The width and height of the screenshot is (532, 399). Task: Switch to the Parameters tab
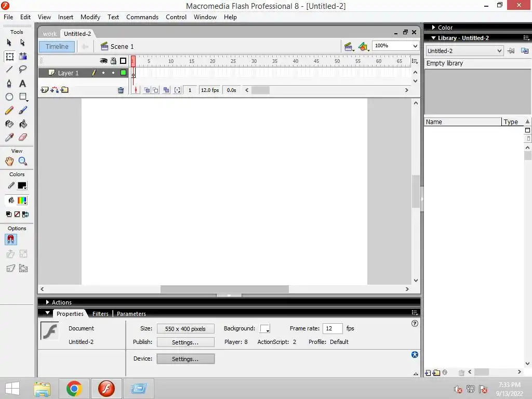[x=131, y=314]
